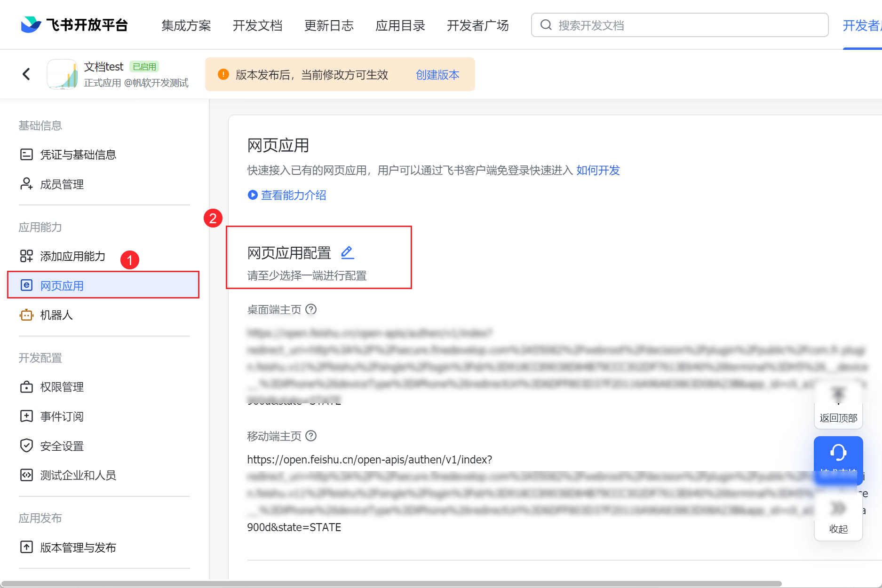882x588 pixels.
Task: Click the 网页应用配置 heading text
Action: (x=289, y=253)
